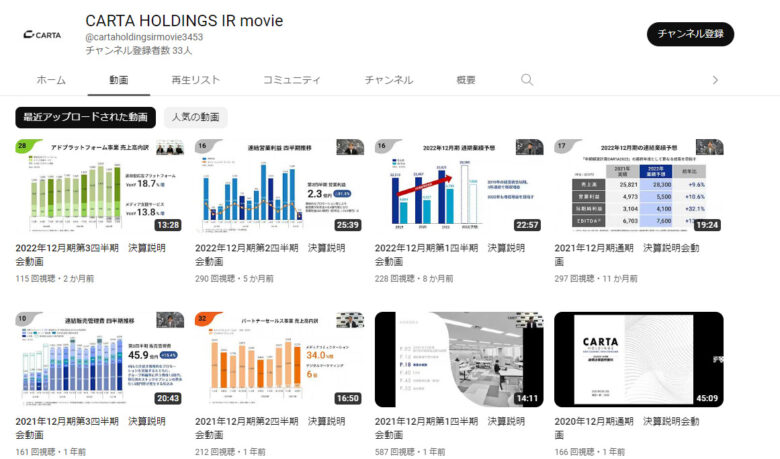Expand tabs with the right chevron arrow
This screenshot has height=459, width=780.
click(x=715, y=80)
